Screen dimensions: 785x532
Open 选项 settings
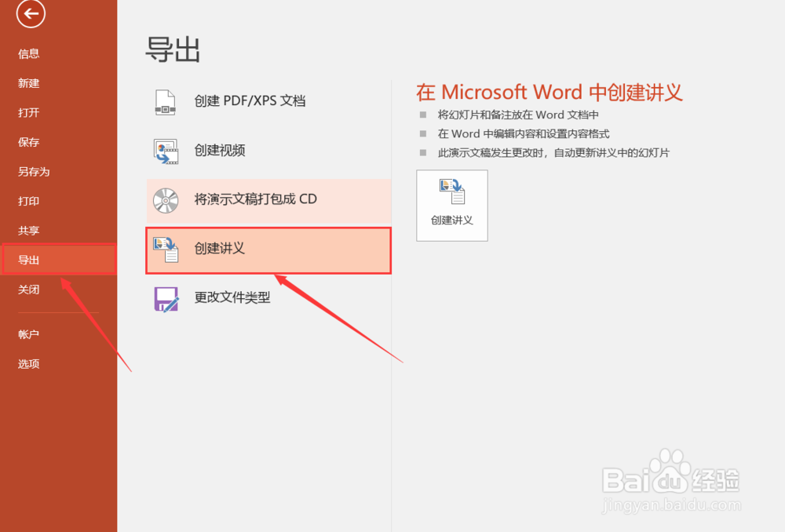coord(28,364)
